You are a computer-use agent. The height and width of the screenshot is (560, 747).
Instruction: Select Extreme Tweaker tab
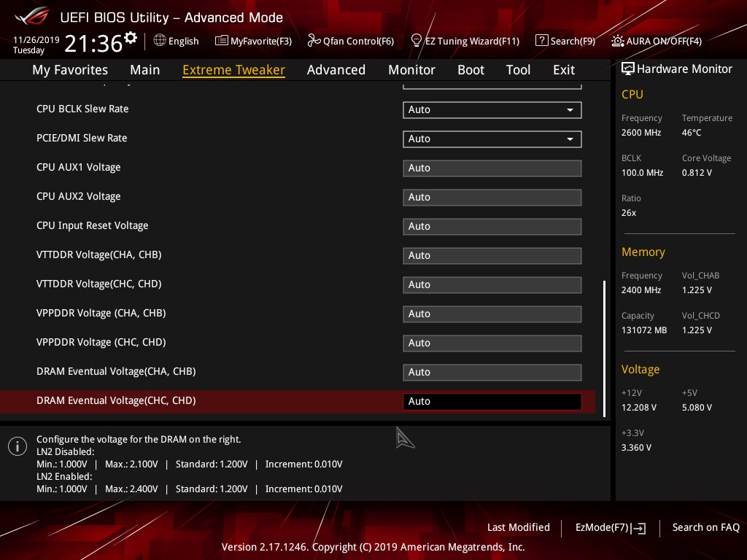(234, 70)
